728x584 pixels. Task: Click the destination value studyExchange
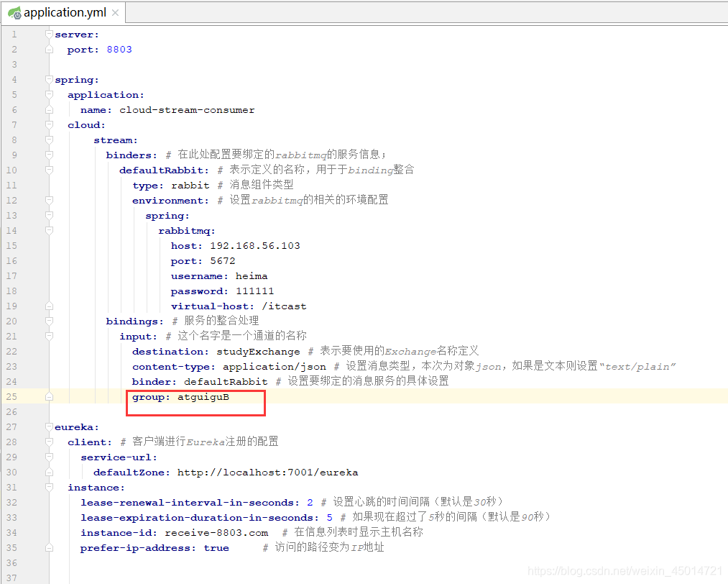258,351
